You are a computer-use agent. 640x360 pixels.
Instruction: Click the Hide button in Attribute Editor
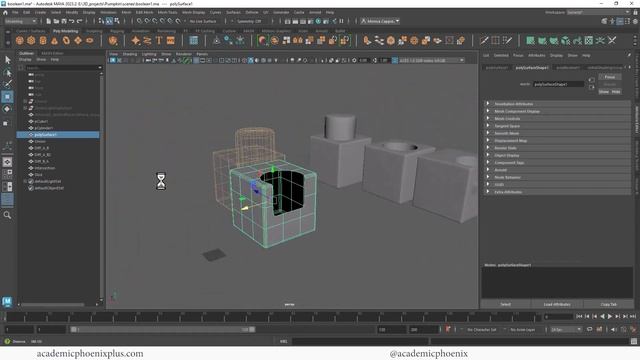(x=616, y=92)
